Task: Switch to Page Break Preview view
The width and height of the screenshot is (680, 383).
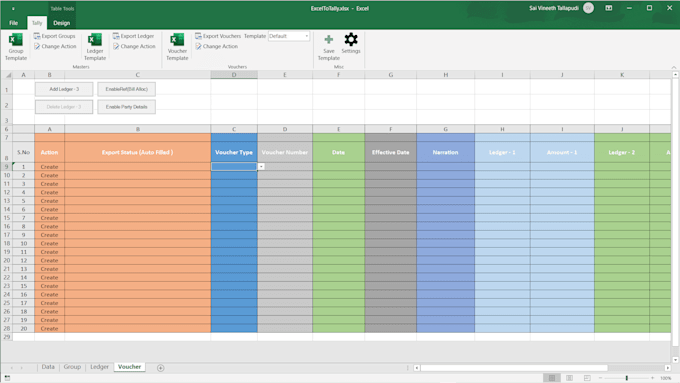Action: pyautogui.click(x=587, y=378)
